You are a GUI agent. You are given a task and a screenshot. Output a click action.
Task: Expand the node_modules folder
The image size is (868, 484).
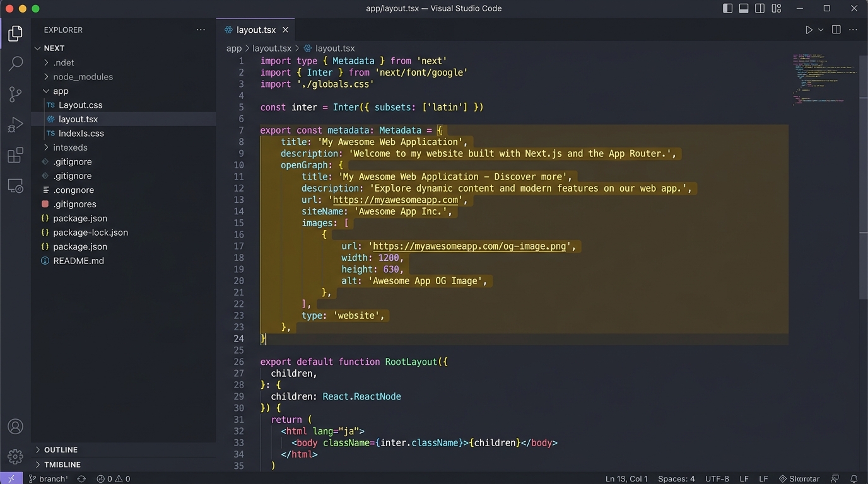(83, 77)
